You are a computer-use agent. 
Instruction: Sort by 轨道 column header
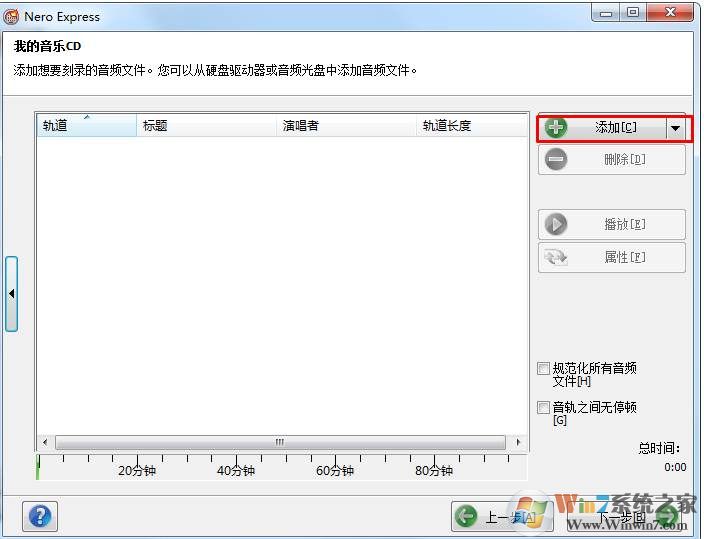click(86, 125)
